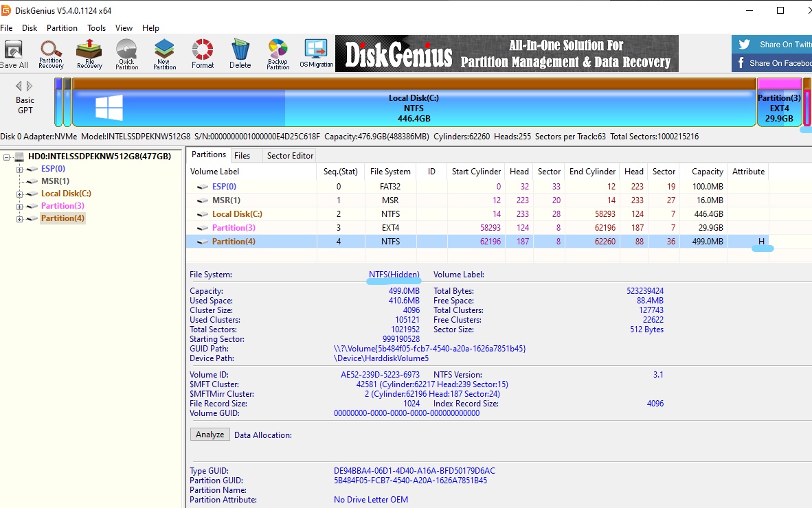Open the File menu

6,28
